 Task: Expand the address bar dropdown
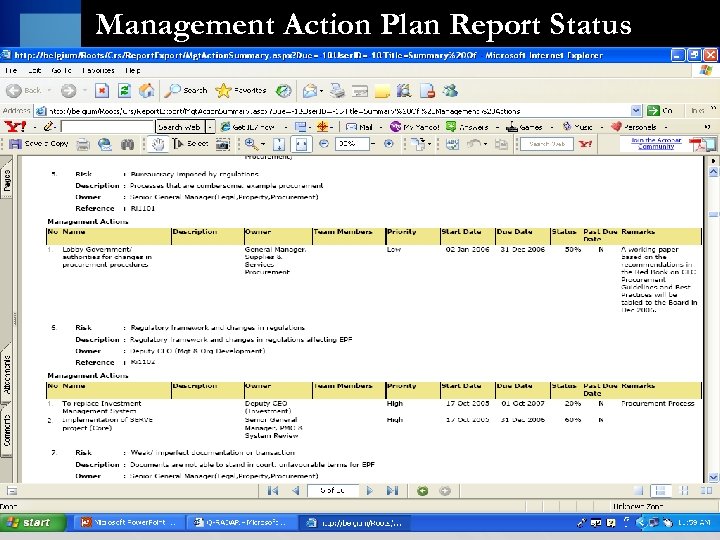click(x=636, y=111)
